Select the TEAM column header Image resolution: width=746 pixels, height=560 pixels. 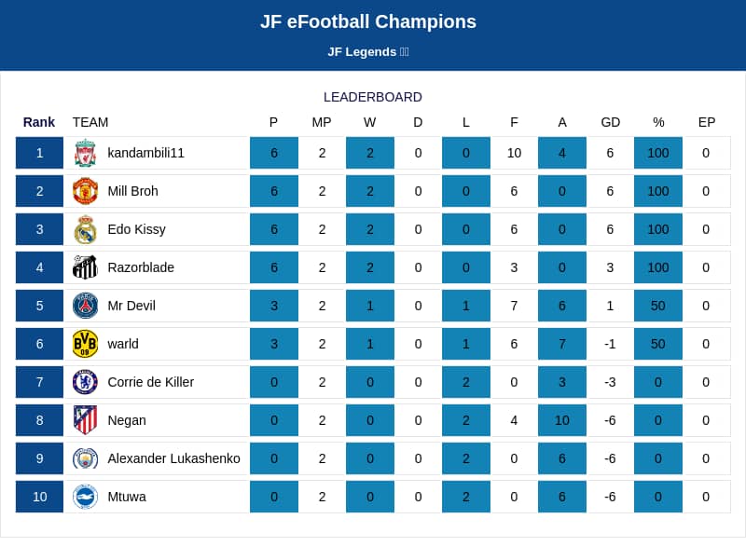coord(90,122)
